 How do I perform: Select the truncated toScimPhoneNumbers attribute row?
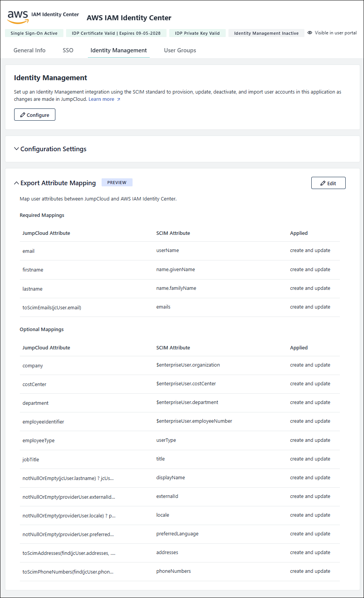coord(68,572)
